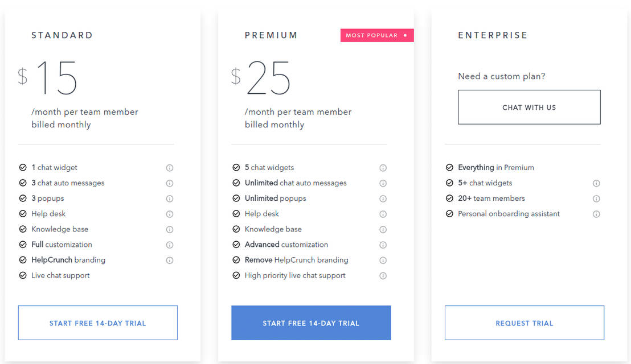The height and width of the screenshot is (364, 631).
Task: Click checkmark next to 'Everything in Premium'
Action: 449,168
